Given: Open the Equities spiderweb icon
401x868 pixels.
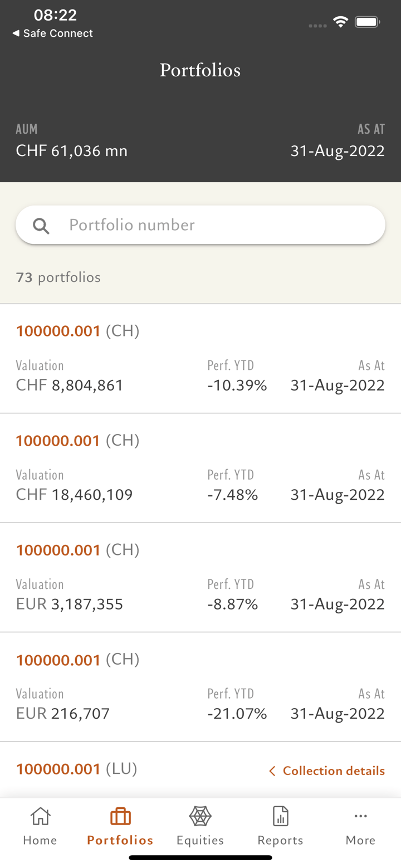Looking at the screenshot, I should [200, 817].
